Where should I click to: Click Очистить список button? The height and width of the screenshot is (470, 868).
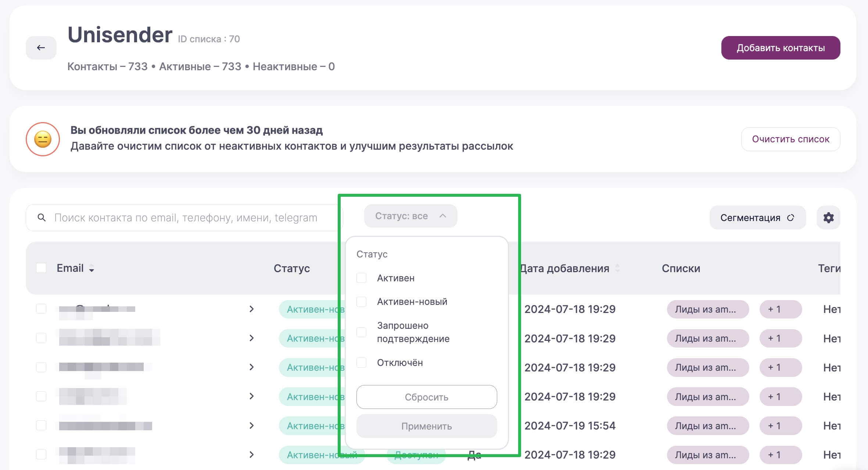coord(790,139)
